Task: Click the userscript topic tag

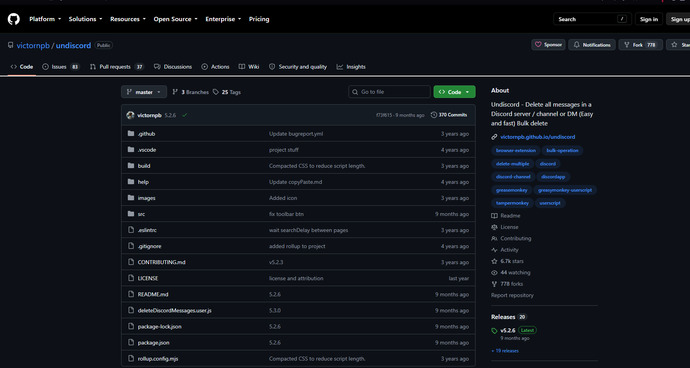Action: point(550,203)
